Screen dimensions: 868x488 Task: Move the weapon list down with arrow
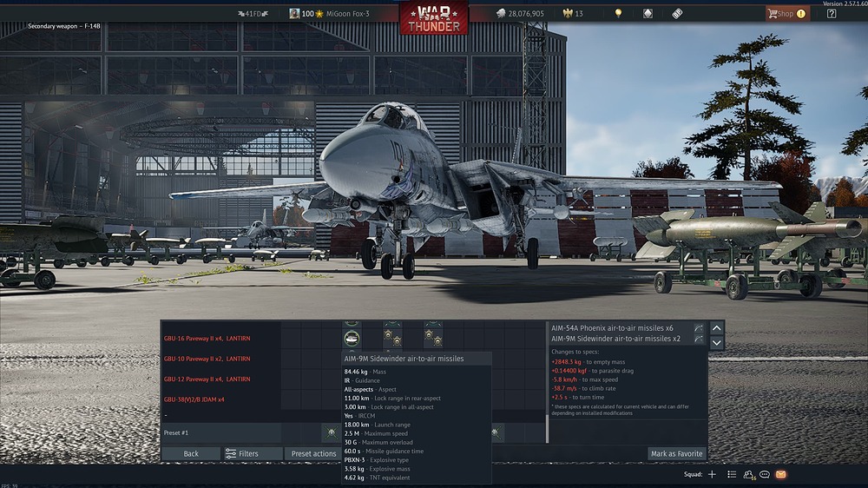coord(716,343)
